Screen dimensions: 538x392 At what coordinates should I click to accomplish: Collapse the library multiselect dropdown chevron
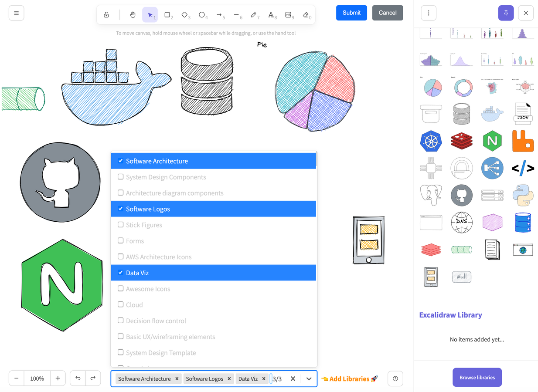pos(309,379)
